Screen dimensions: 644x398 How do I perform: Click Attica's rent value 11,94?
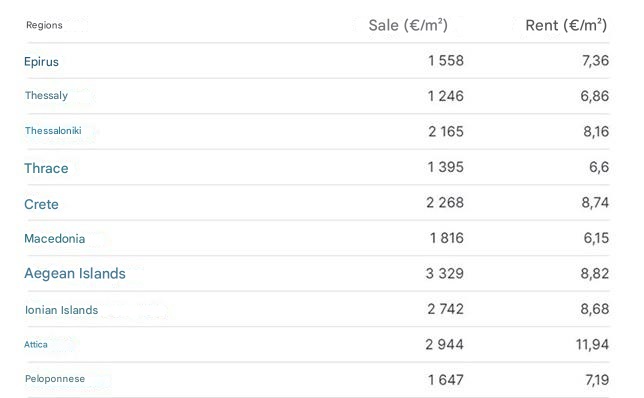[592, 344]
